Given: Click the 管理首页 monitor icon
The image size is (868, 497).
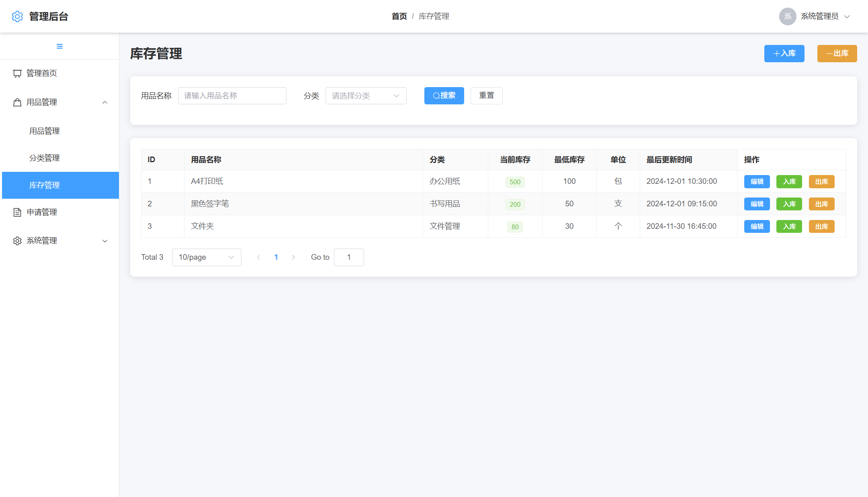Looking at the screenshot, I should point(17,73).
